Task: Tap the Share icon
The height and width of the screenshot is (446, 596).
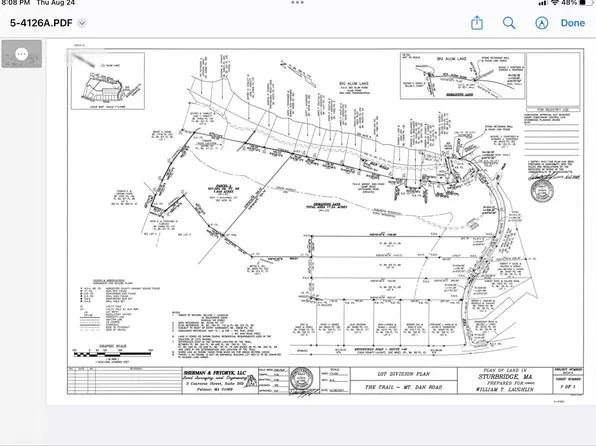Action: pos(477,23)
